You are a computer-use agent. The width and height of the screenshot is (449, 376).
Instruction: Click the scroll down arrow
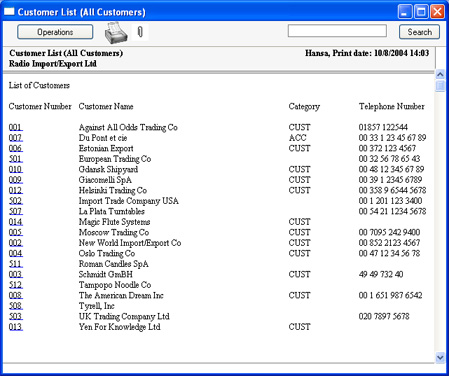[440, 358]
